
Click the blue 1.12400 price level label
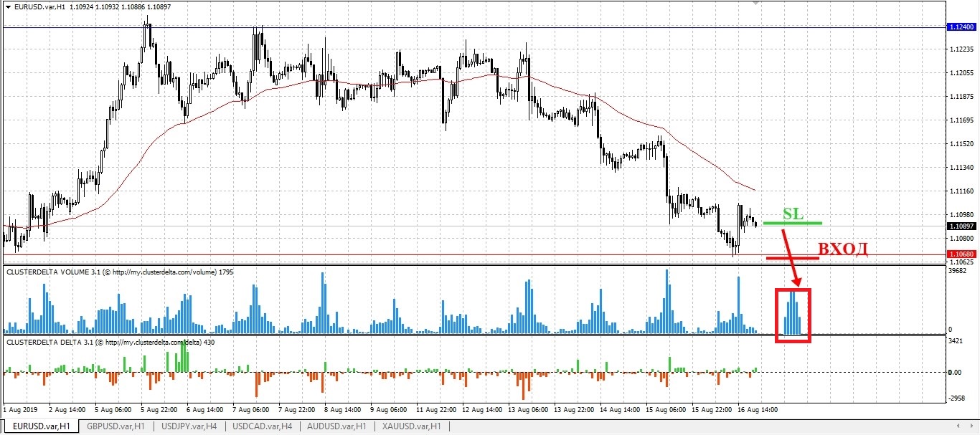coord(961,27)
